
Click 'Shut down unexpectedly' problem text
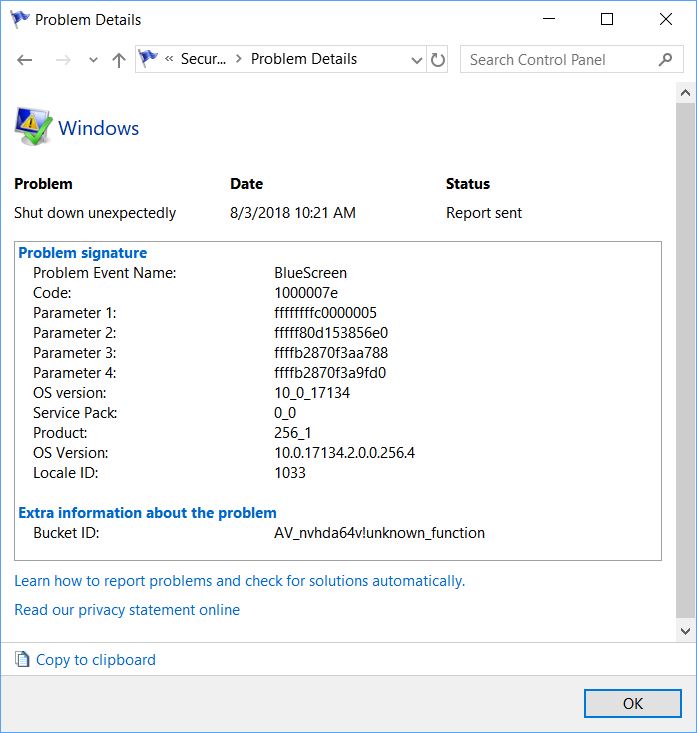[95, 213]
